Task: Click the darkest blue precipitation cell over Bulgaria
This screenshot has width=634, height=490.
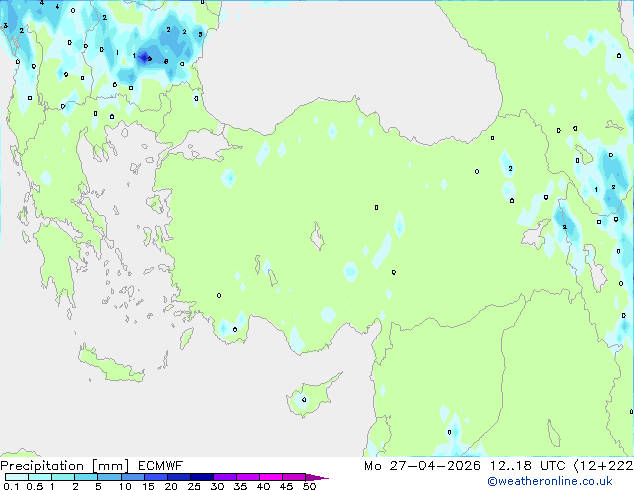Action: pos(144,57)
